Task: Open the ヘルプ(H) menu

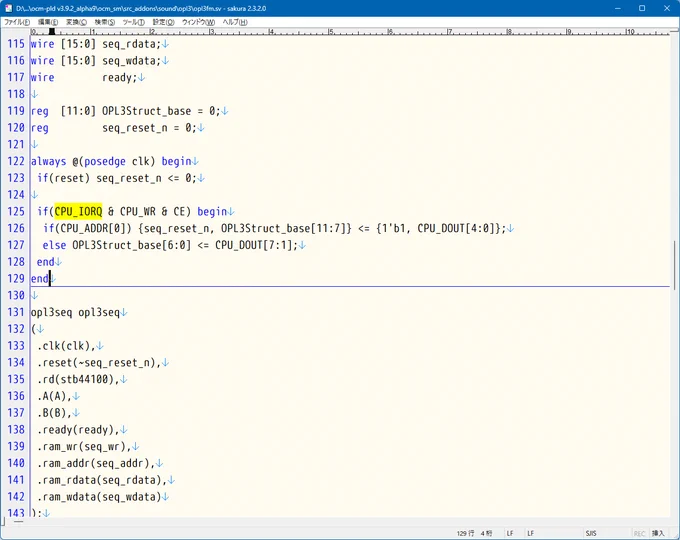Action: [x=235, y=22]
